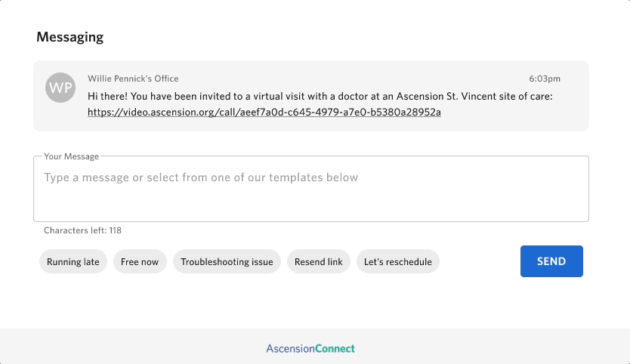The image size is (630, 364).
Task: Click the green Connect word in footer
Action: [335, 348]
